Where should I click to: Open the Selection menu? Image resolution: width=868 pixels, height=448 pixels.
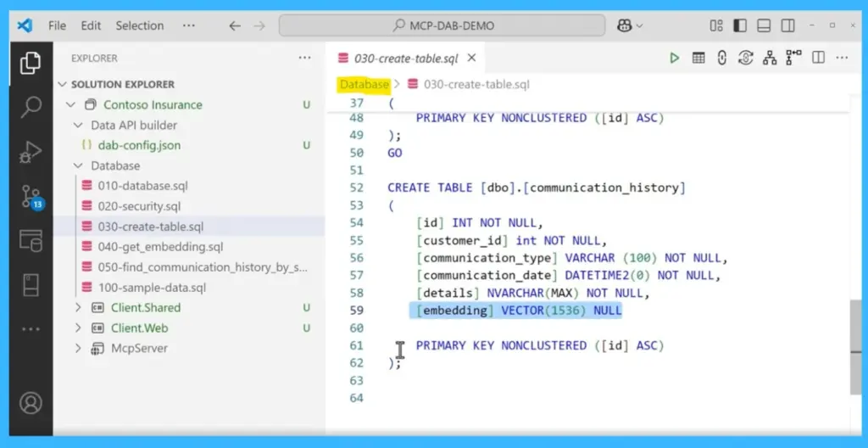[x=140, y=25]
